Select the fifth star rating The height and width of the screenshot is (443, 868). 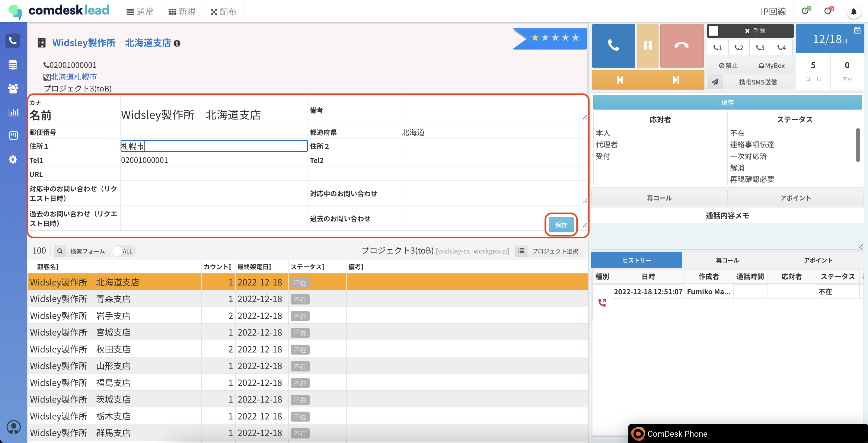coord(576,38)
